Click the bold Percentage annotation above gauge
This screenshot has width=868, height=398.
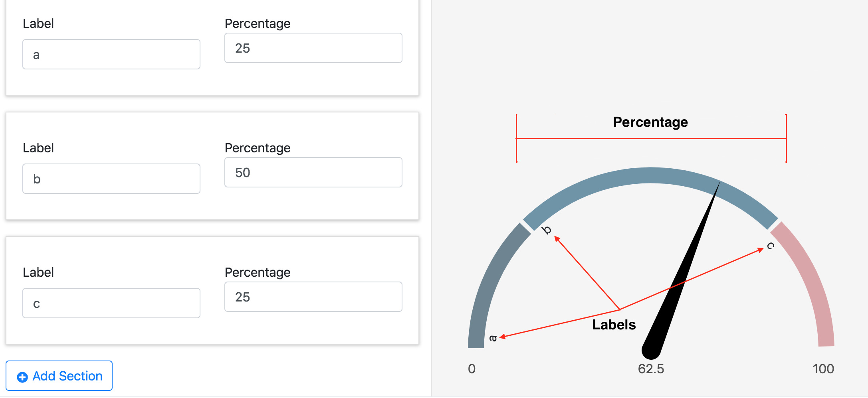click(x=650, y=122)
